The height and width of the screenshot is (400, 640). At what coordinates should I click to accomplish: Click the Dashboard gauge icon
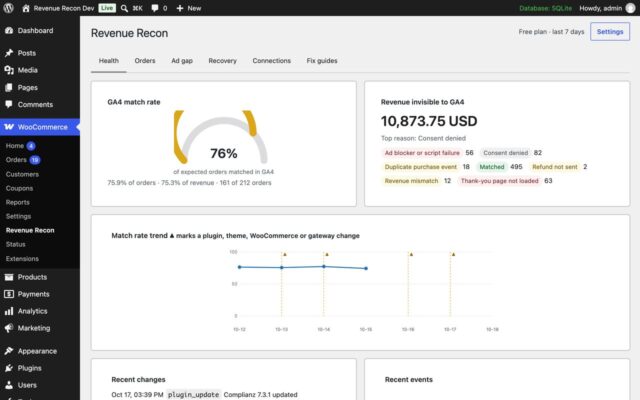[9, 31]
